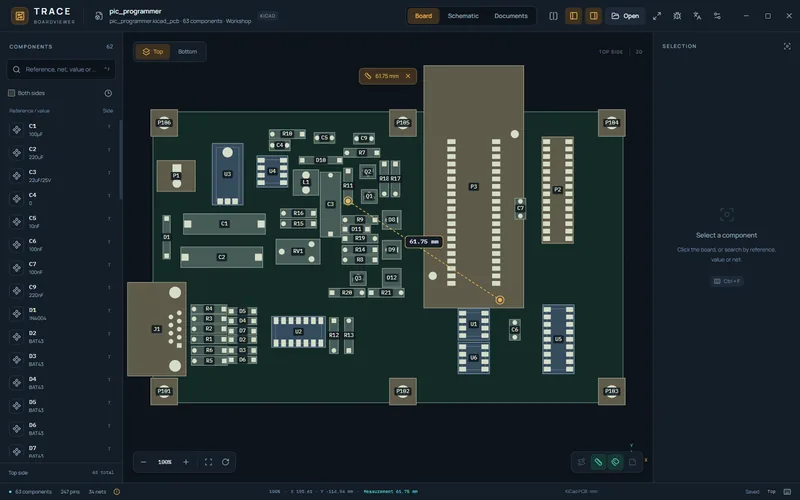
Task: Zoom out with the minus button
Action: (x=143, y=462)
